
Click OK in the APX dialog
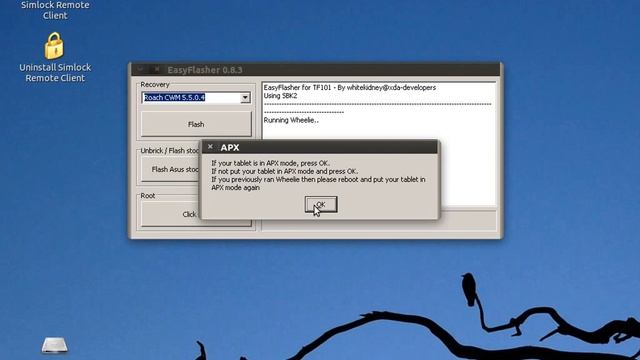point(321,204)
